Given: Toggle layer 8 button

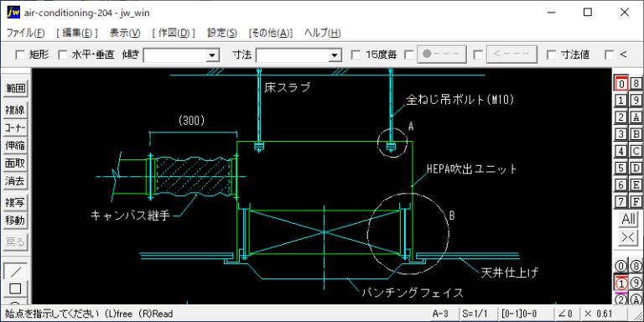Looking at the screenshot, I should [x=636, y=84].
